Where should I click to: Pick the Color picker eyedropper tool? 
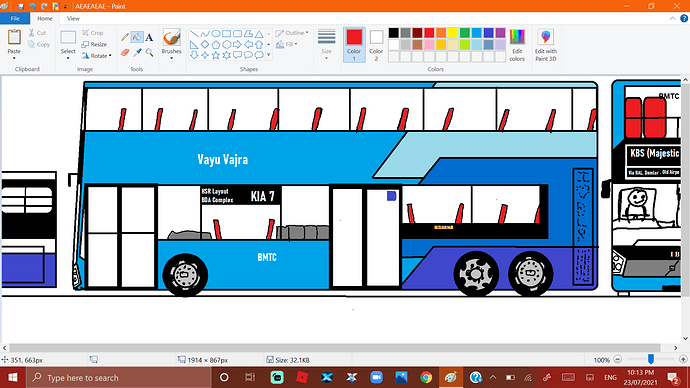pos(137,52)
